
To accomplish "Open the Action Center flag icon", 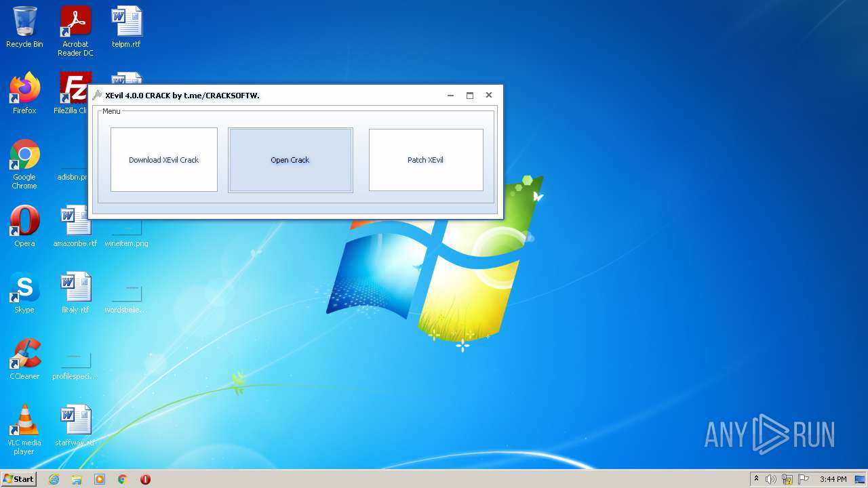I will coord(804,479).
